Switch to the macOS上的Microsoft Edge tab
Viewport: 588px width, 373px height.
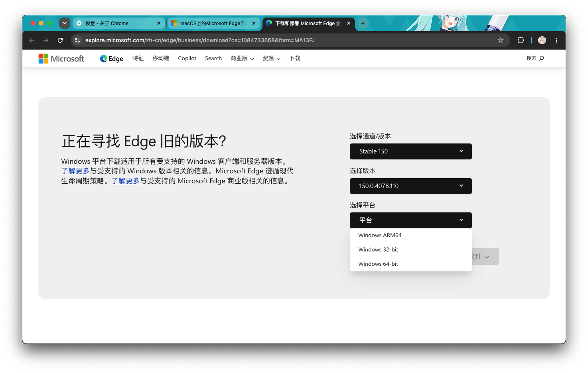click(x=213, y=23)
